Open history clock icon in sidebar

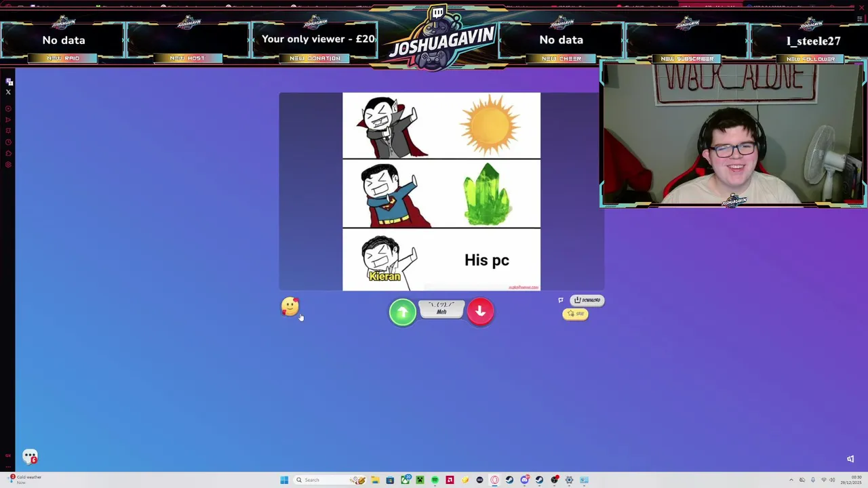tap(8, 142)
